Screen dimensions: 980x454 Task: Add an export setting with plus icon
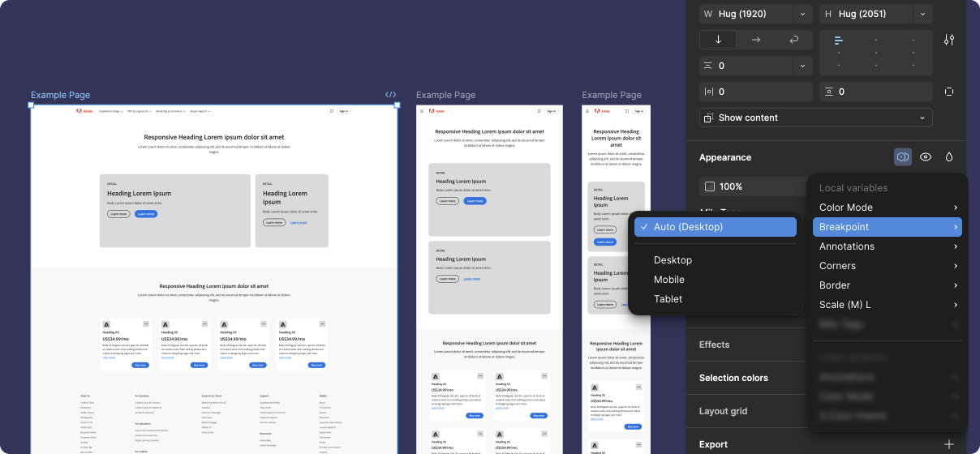(948, 444)
